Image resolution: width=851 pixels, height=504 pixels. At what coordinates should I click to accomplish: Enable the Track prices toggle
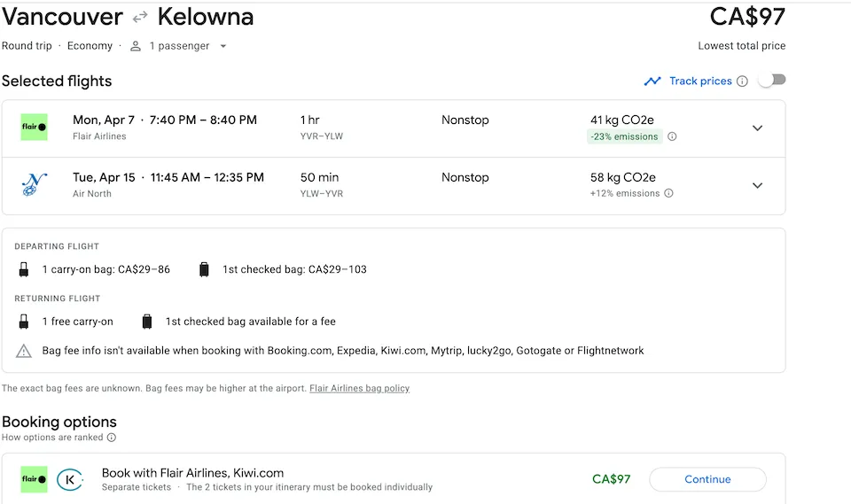(771, 81)
